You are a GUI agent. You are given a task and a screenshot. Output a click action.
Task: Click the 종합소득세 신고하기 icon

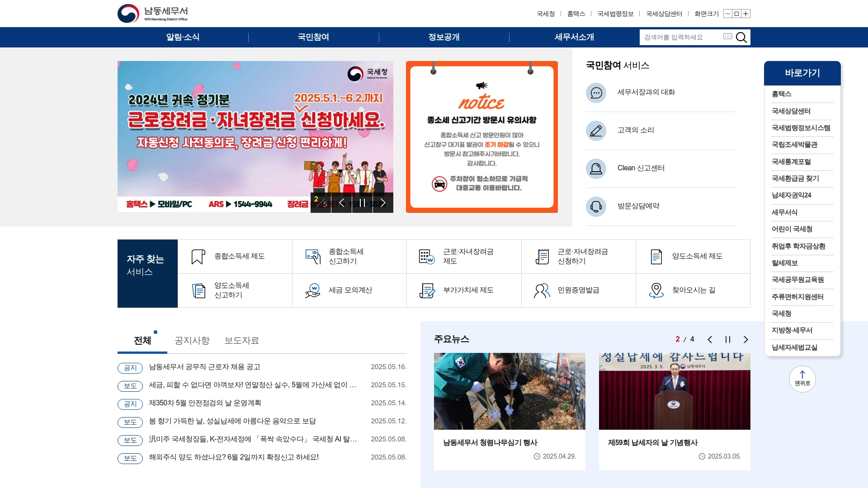coord(313,257)
